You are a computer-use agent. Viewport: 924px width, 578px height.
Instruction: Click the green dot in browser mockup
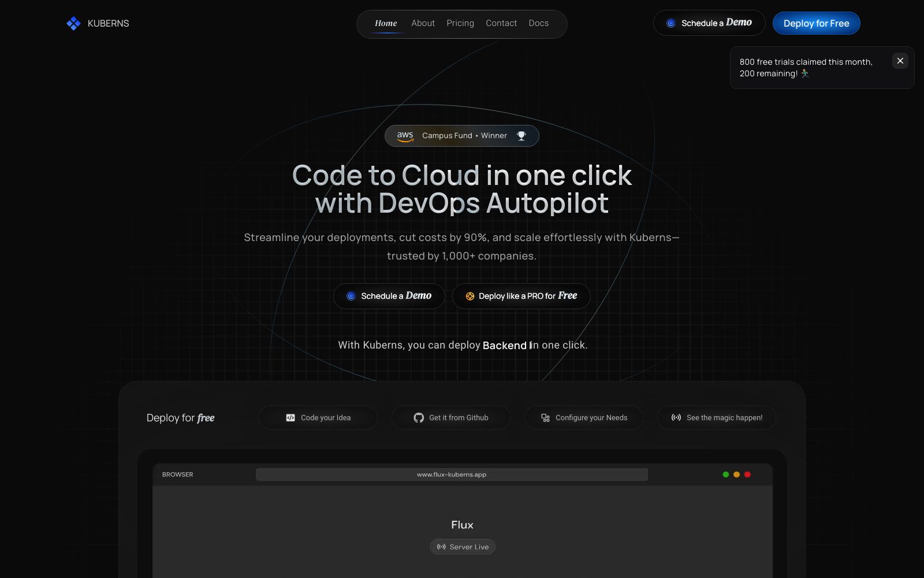726,475
